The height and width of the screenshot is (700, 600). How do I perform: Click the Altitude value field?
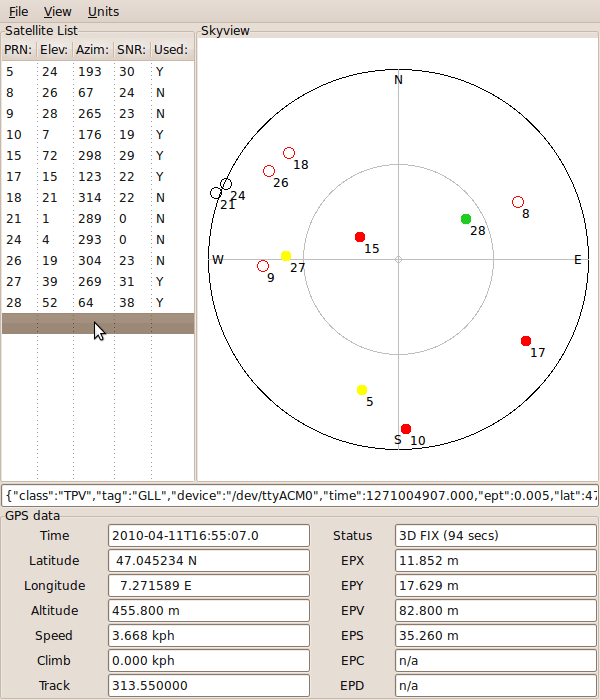point(208,610)
